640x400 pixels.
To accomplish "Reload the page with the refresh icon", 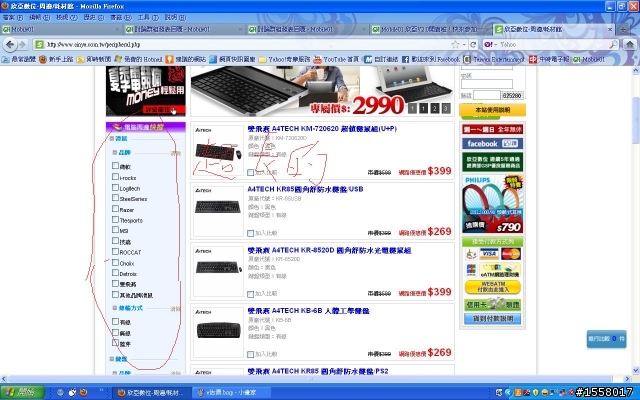I will 473,44.
